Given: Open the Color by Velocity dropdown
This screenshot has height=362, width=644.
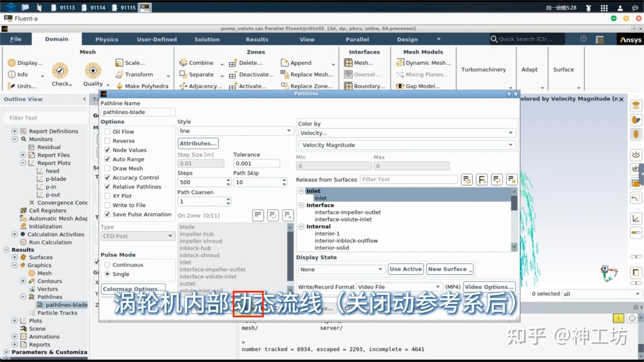Looking at the screenshot, I should tap(407, 133).
